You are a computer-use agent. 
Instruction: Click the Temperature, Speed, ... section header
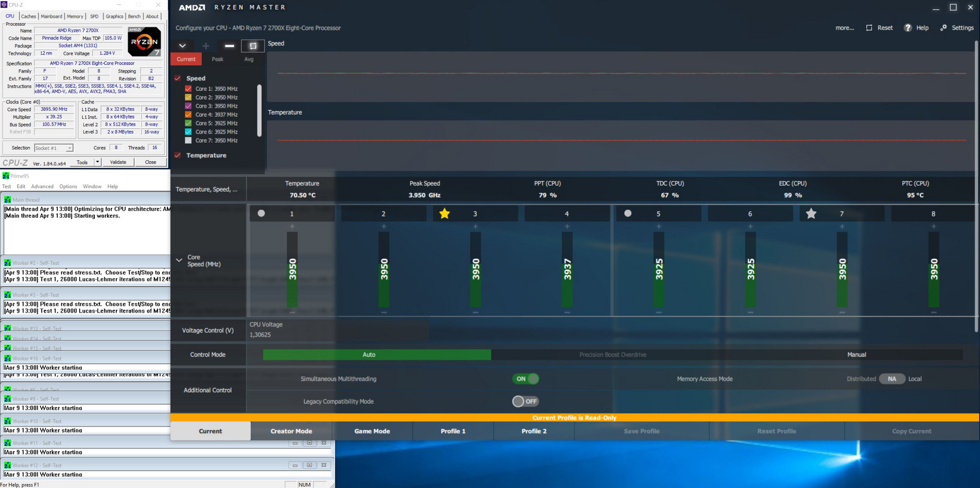[207, 189]
